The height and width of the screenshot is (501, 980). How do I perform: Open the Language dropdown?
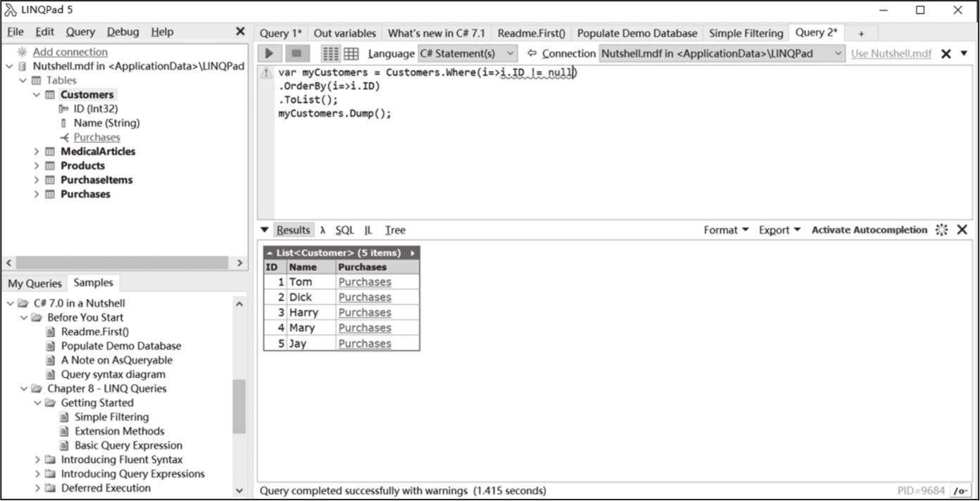click(467, 53)
